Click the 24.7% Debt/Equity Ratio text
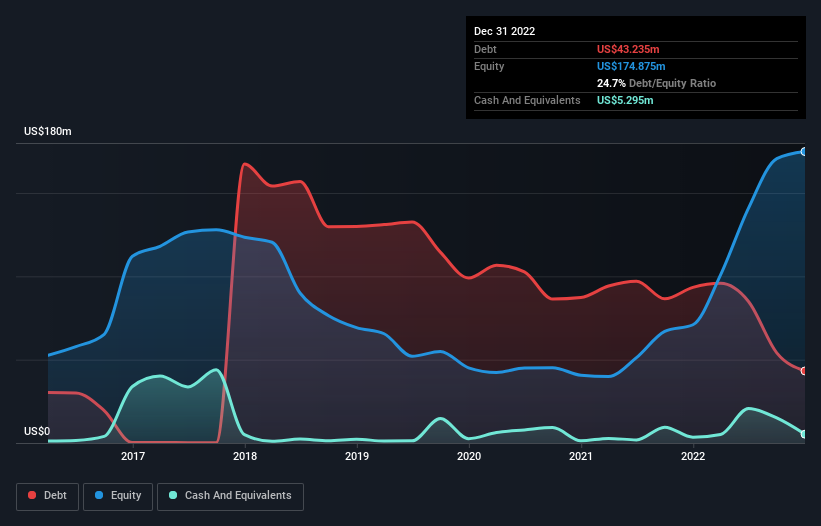This screenshot has height=526, width=821. (x=657, y=83)
